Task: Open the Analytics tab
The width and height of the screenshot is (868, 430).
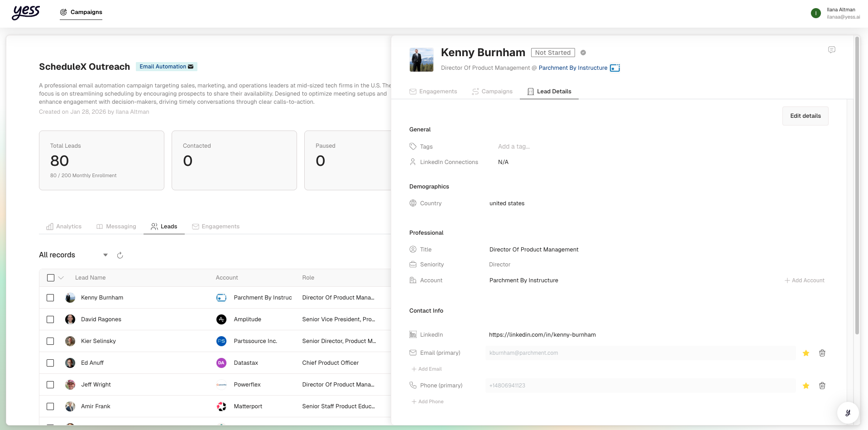Action: 64,227
